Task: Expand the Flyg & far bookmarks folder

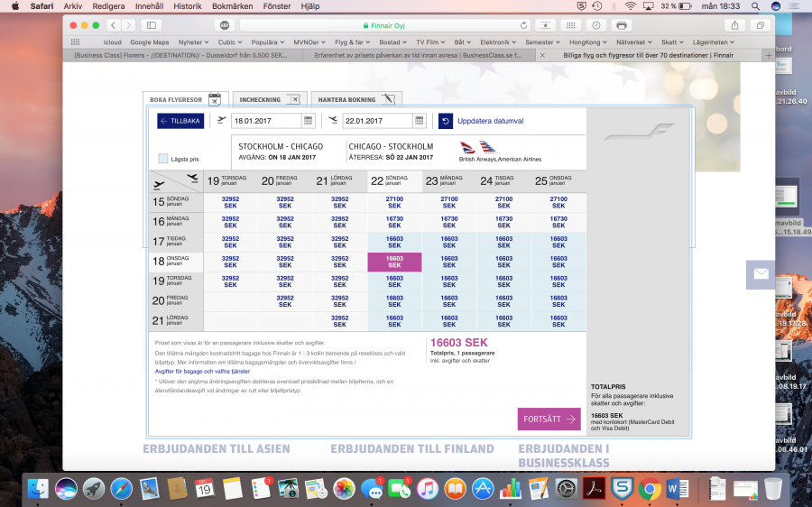Action: (x=354, y=41)
